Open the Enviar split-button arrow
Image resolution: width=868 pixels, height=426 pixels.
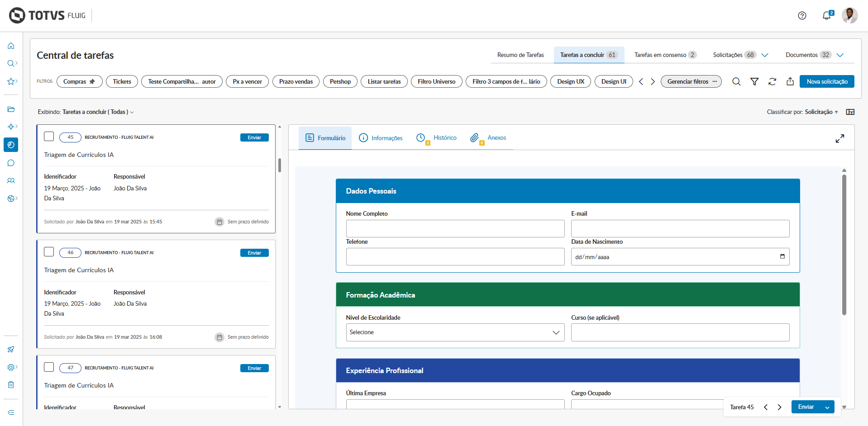827,407
